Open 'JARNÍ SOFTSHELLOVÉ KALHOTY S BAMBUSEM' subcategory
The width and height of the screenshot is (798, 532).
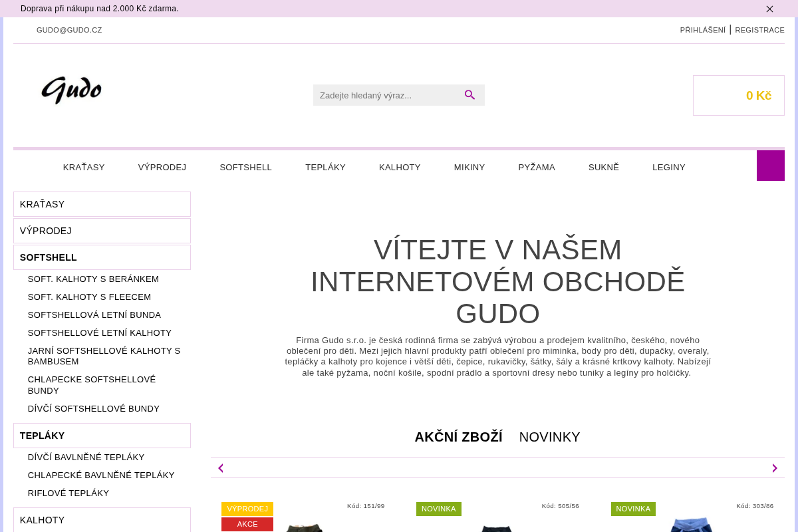click(104, 356)
